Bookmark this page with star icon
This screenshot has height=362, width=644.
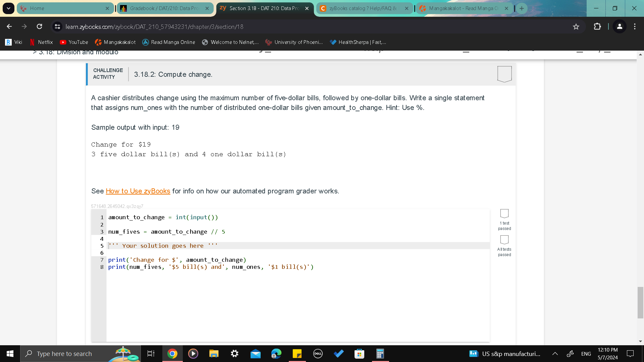[576, 26]
